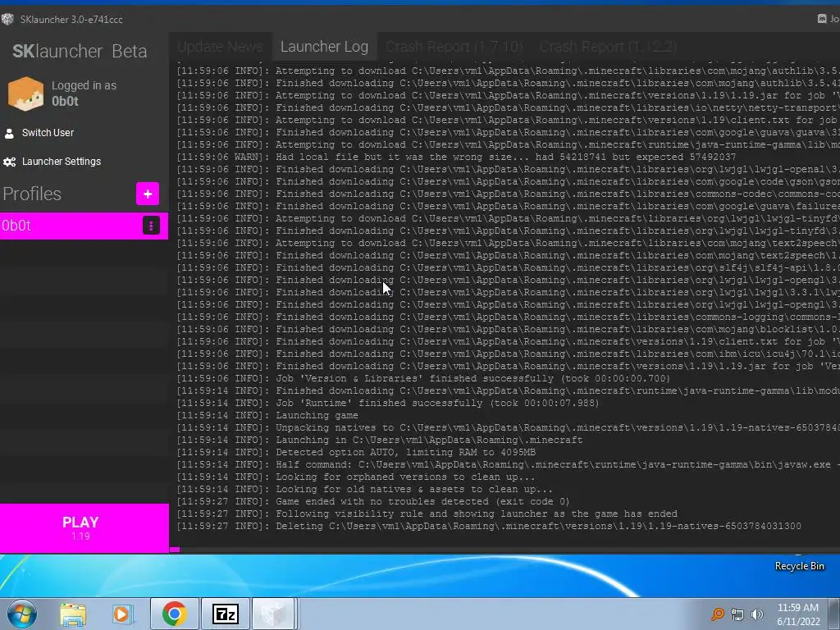
Task: Click the SKlauncher taskbar button
Action: [x=274, y=614]
